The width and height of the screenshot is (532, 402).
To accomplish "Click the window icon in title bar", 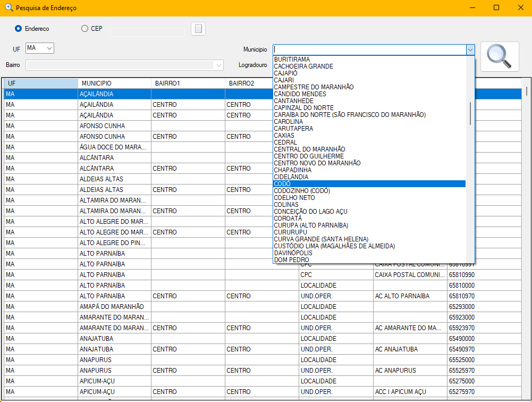I will coord(9,7).
